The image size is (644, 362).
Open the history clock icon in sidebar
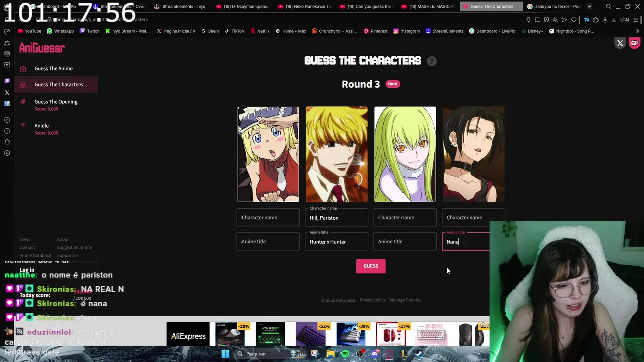(7, 131)
